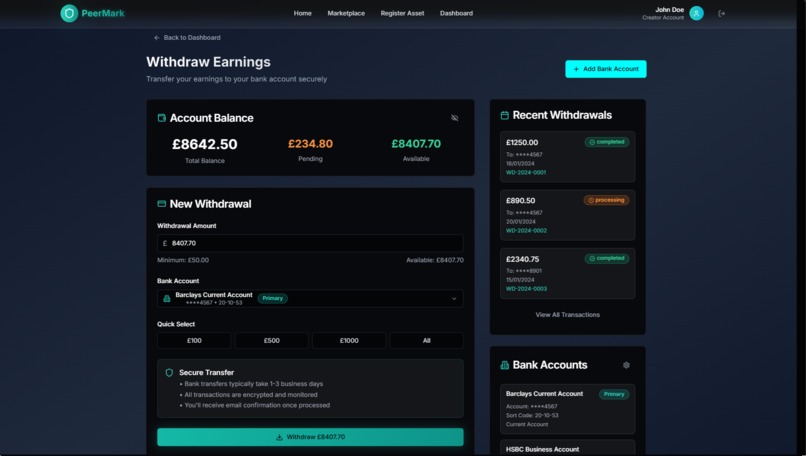Open the Register Asset menu item
The image size is (806, 456).
402,13
